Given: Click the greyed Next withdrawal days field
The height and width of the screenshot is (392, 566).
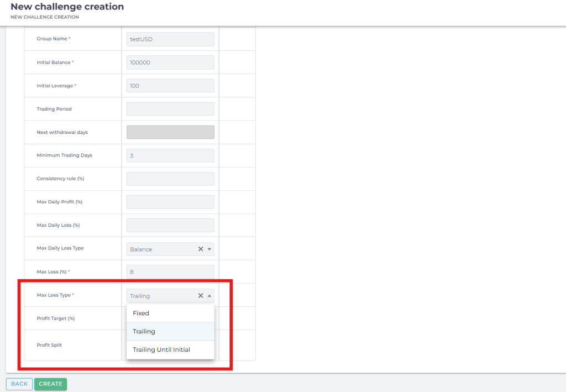Looking at the screenshot, I should pyautogui.click(x=170, y=132).
